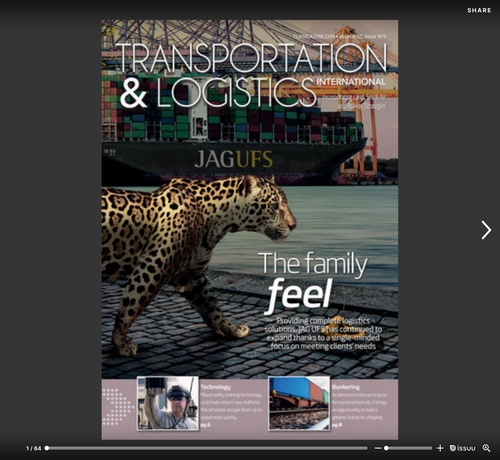
Task: Click the zoom level slider handle
Action: (x=386, y=448)
